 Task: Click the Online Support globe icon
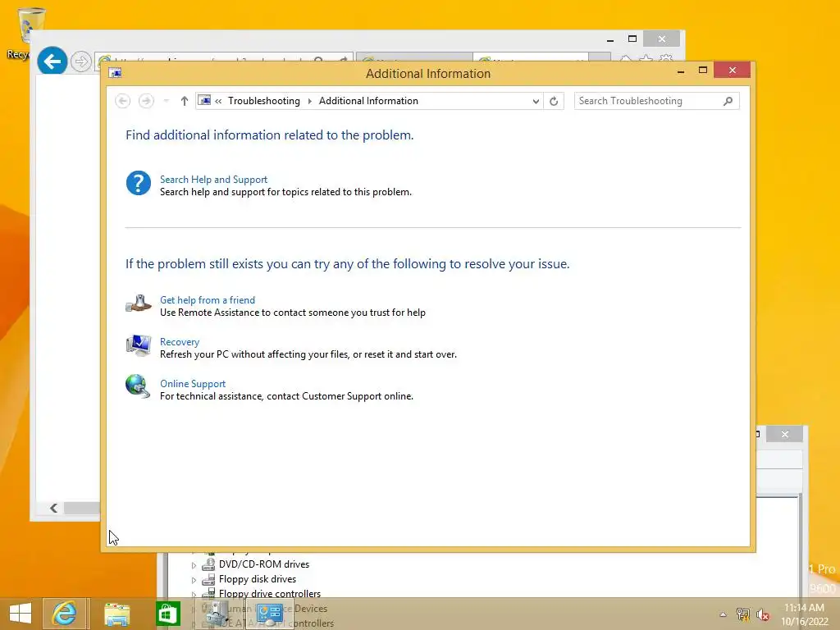[x=138, y=386]
